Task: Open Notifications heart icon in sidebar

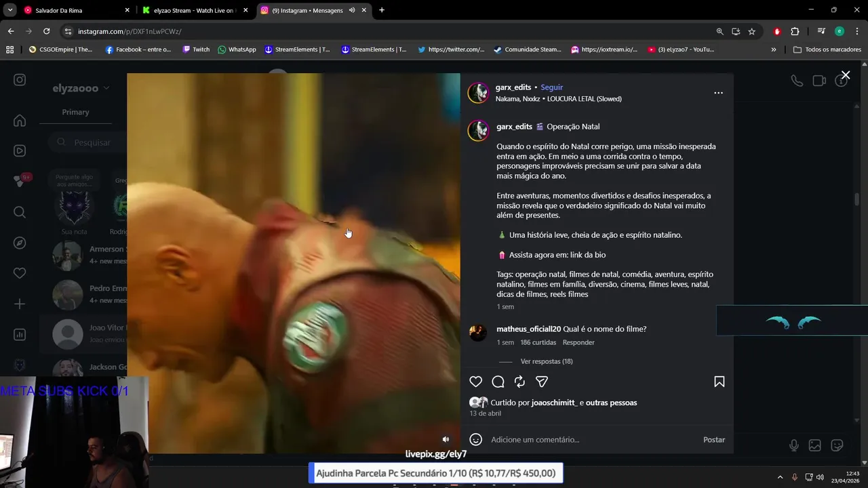Action: pos(20,273)
